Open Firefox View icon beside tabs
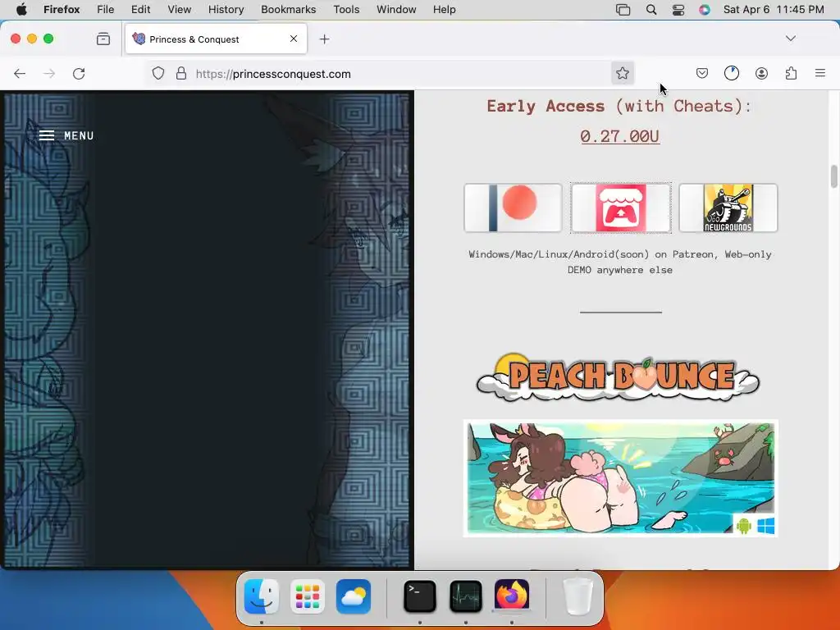This screenshot has width=840, height=630. tap(103, 39)
